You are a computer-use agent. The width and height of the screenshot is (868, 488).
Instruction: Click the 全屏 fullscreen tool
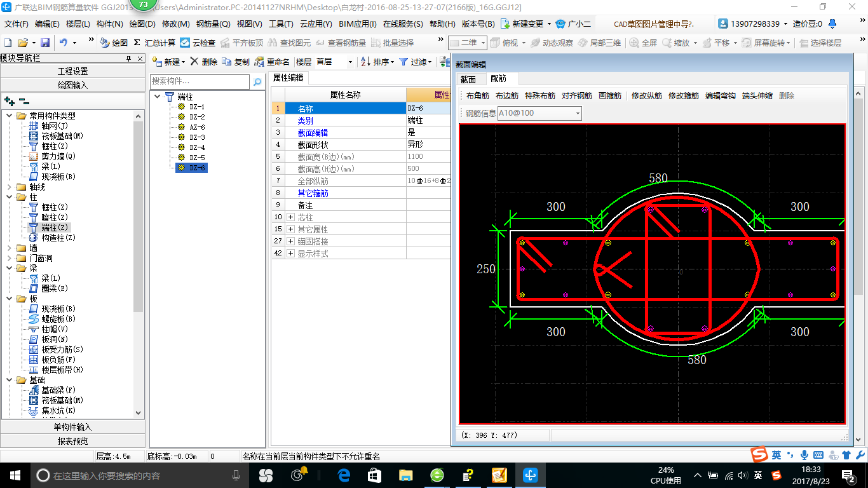pyautogui.click(x=643, y=43)
